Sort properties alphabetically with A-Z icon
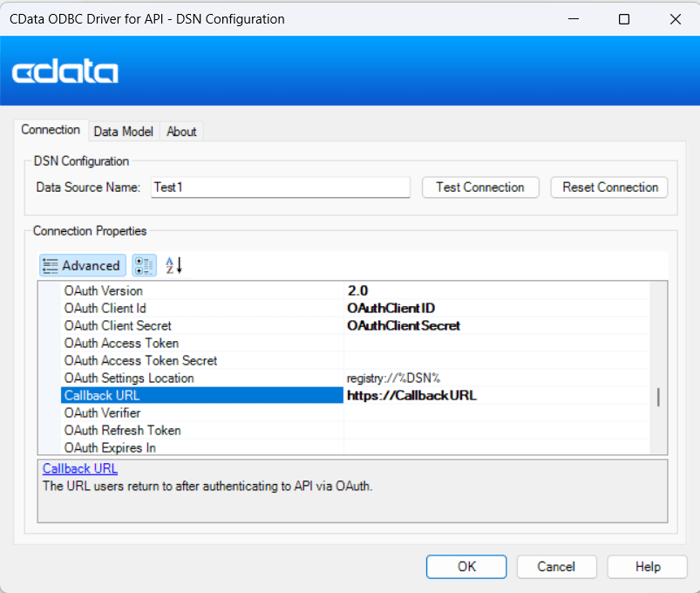Screen dimensions: 700x593 [x=173, y=266]
